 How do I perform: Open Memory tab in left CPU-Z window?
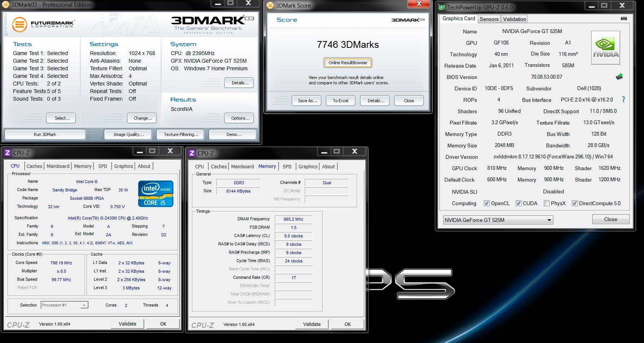pos(83,166)
